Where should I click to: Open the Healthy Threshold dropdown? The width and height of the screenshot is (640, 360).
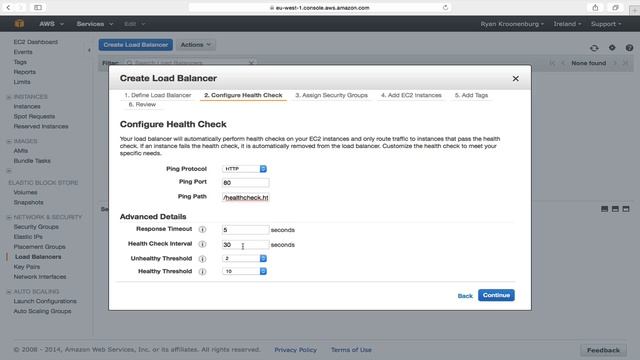[244, 271]
